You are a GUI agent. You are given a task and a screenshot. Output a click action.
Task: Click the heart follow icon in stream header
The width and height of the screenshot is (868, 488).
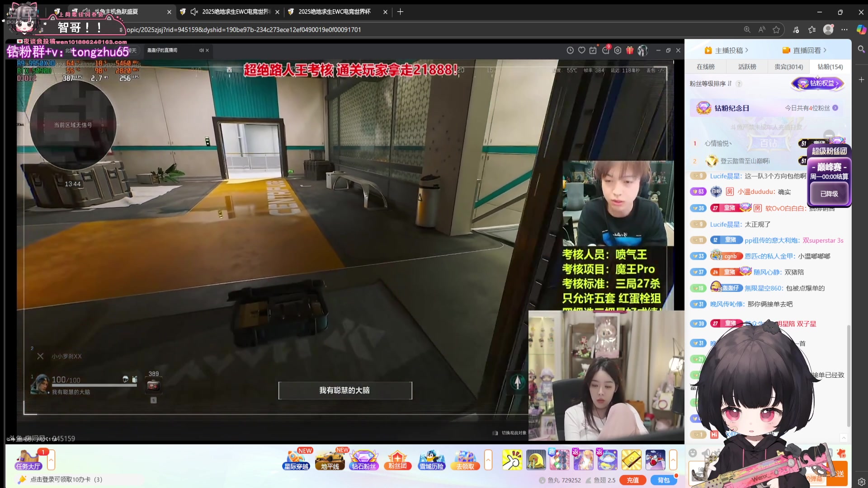(582, 50)
